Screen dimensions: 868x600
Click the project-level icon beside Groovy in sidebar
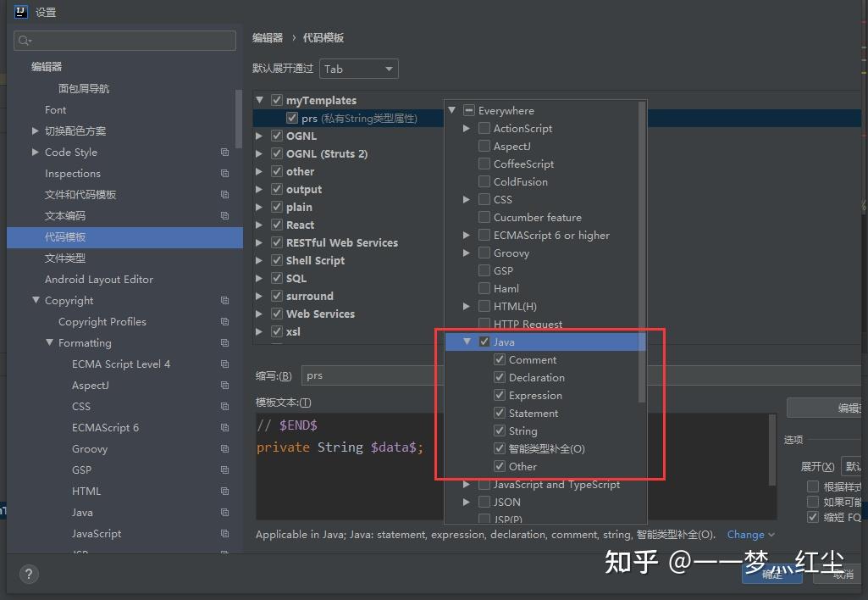(224, 449)
